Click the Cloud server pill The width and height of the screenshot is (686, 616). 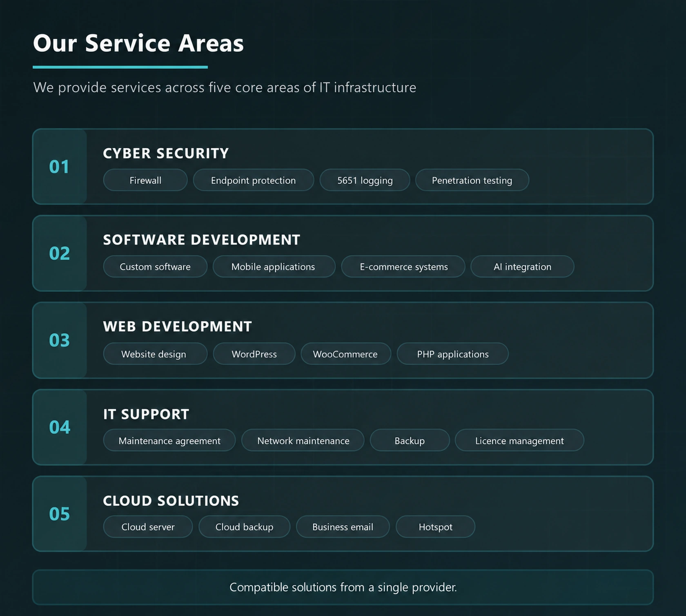coord(148,527)
